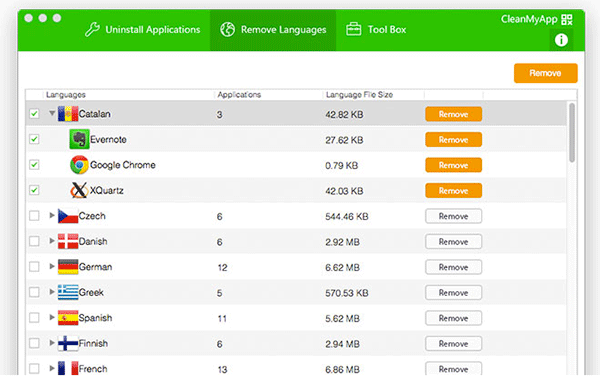Image resolution: width=600 pixels, height=386 pixels.
Task: Click the language list vertical scrollbar
Action: point(572,132)
